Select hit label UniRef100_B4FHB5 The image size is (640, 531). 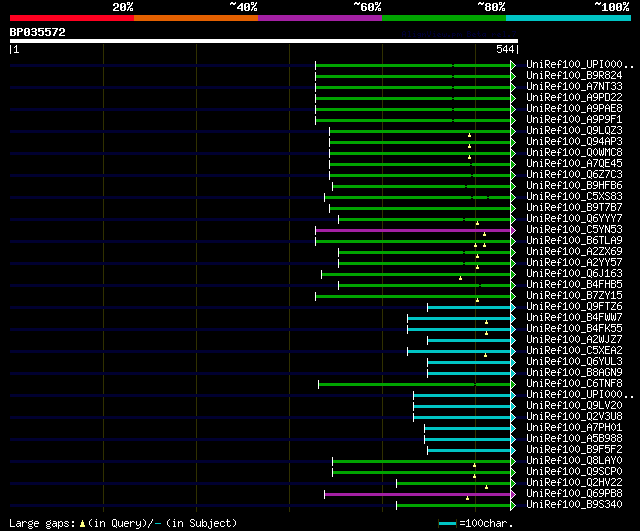[574, 285]
